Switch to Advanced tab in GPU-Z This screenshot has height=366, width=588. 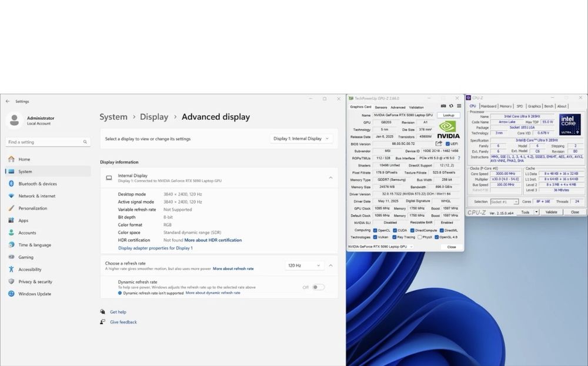[x=398, y=107]
